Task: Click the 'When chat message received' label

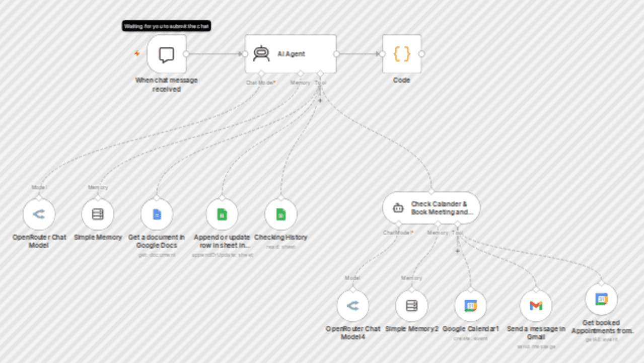Action: 167,85
